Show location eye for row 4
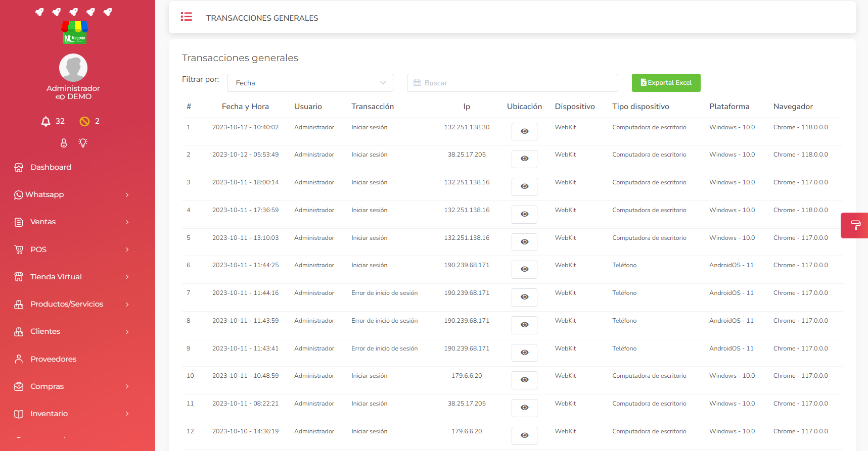This screenshot has width=868, height=451. pos(524,214)
